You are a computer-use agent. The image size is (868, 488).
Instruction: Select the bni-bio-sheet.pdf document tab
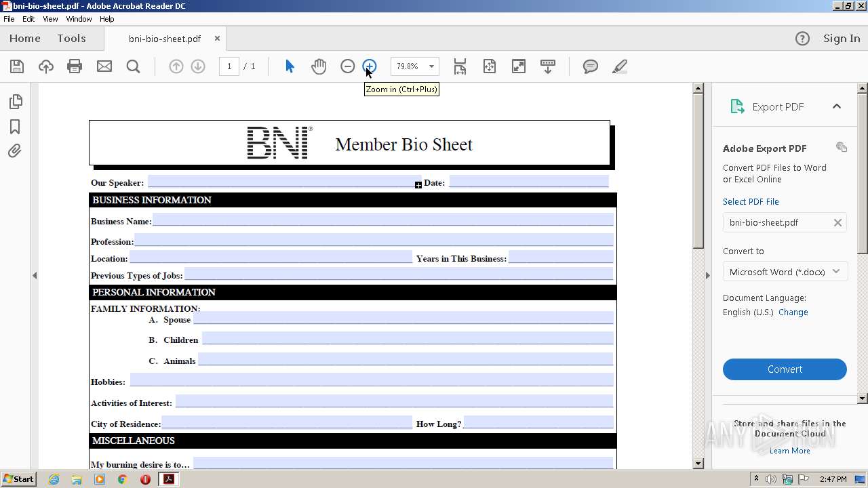pyautogui.click(x=165, y=39)
